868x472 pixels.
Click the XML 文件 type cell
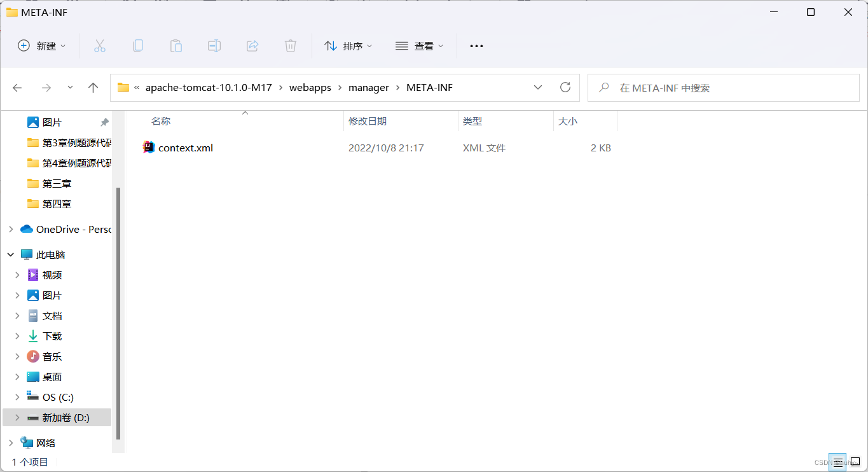[x=484, y=148]
